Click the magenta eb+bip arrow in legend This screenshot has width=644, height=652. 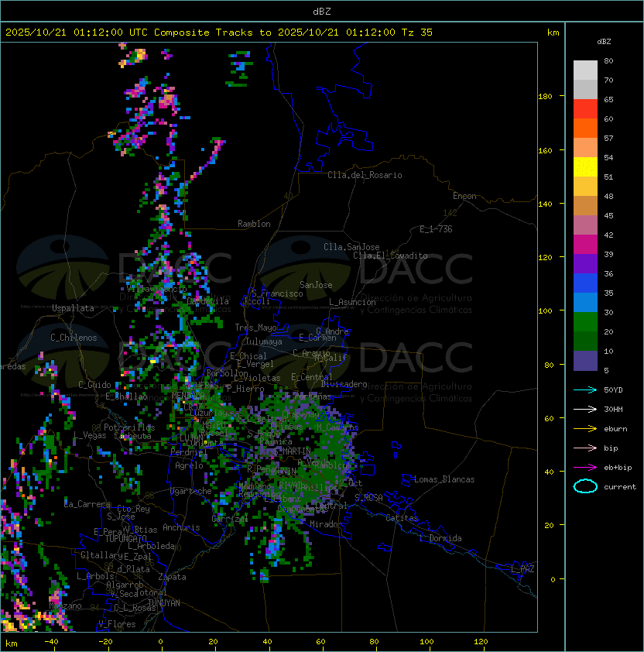[x=585, y=468]
